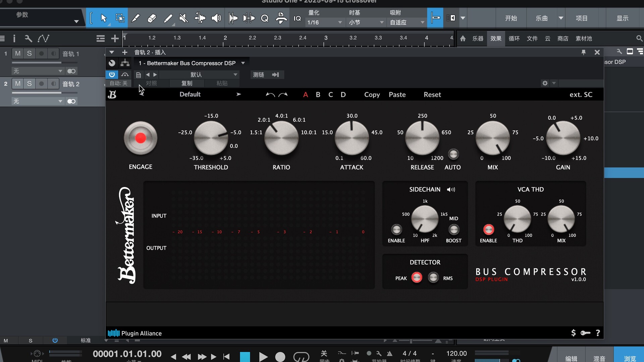This screenshot has height=362, width=644.
Task: Click the browser search magnifier
Action: point(639,39)
